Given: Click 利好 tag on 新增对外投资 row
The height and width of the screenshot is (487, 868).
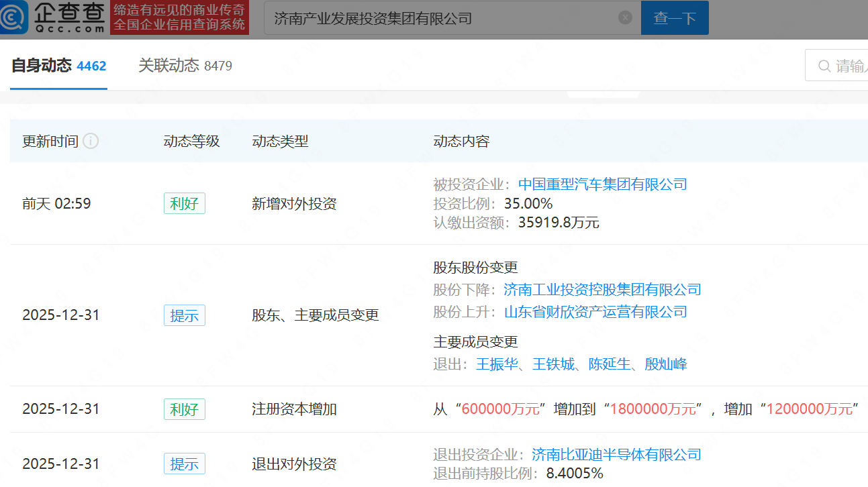Looking at the screenshot, I should [x=184, y=204].
